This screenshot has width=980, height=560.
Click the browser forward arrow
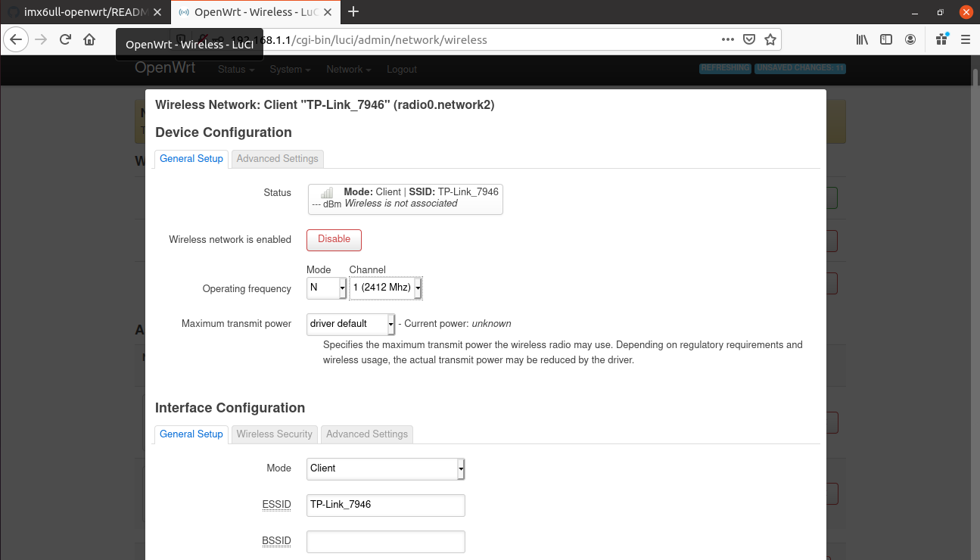click(41, 39)
